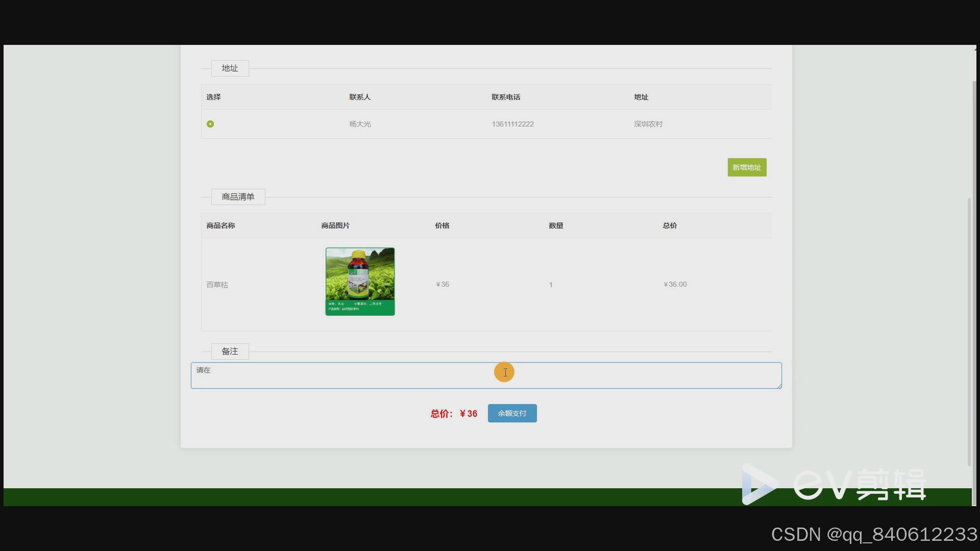This screenshot has height=551, width=980.
Task: Select the address radio button for 杨大光
Action: click(210, 124)
